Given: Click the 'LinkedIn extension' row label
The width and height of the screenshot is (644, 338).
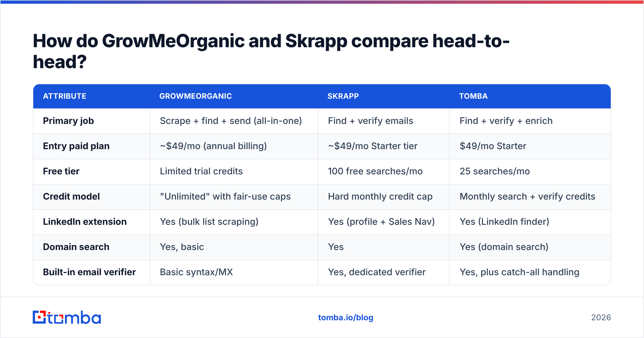Looking at the screenshot, I should coord(85,222).
